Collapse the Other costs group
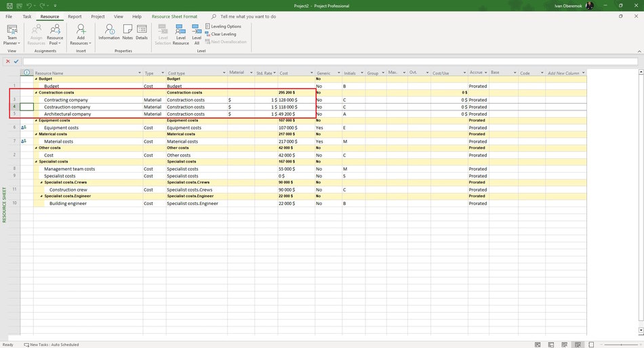The height and width of the screenshot is (348, 644). click(36, 148)
